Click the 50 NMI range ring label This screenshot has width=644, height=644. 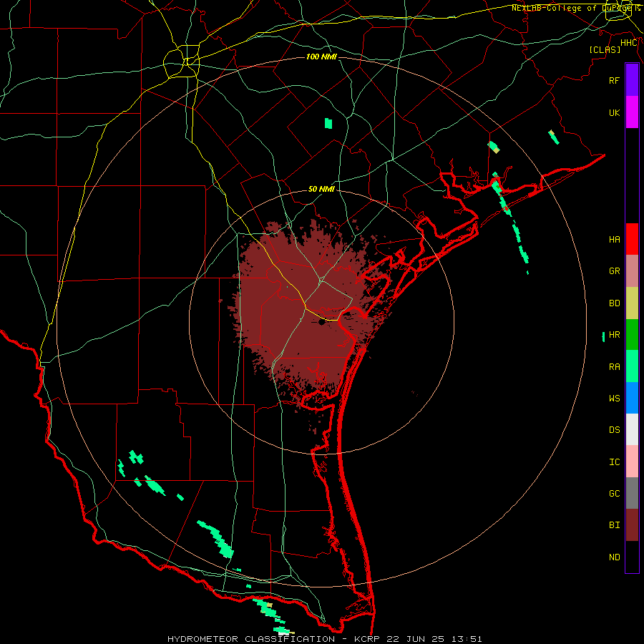321,189
